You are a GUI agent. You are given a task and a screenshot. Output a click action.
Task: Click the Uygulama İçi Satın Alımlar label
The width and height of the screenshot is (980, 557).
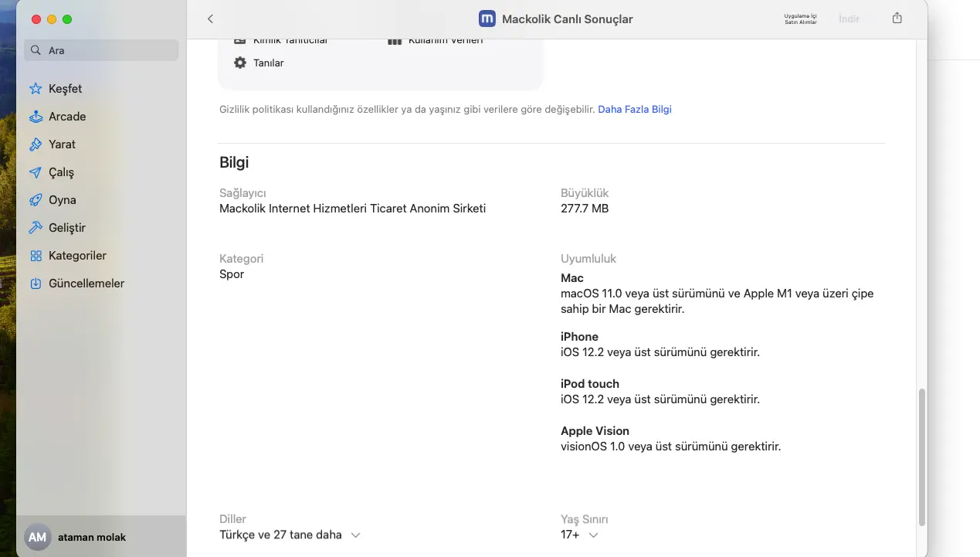tap(801, 19)
